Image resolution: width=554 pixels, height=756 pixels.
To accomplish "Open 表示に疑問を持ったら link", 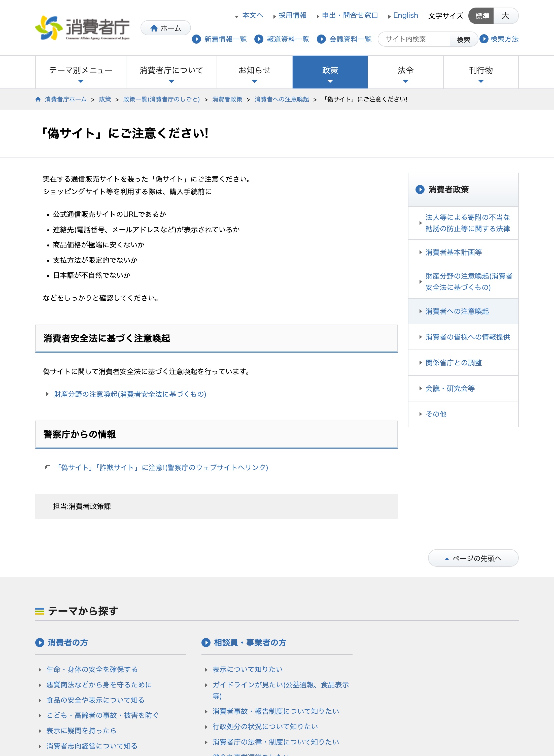I will 81,731.
